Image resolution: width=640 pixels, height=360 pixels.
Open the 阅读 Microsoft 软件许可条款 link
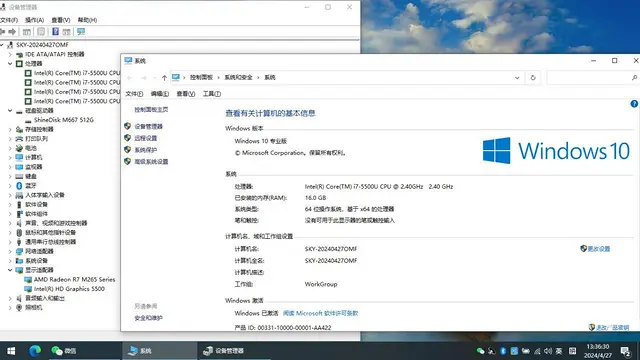(x=320, y=313)
